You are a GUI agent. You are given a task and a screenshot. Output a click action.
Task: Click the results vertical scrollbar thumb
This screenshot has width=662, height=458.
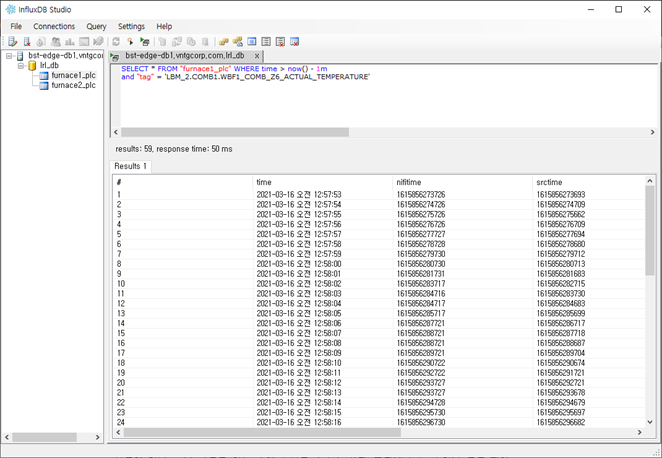pos(650,231)
